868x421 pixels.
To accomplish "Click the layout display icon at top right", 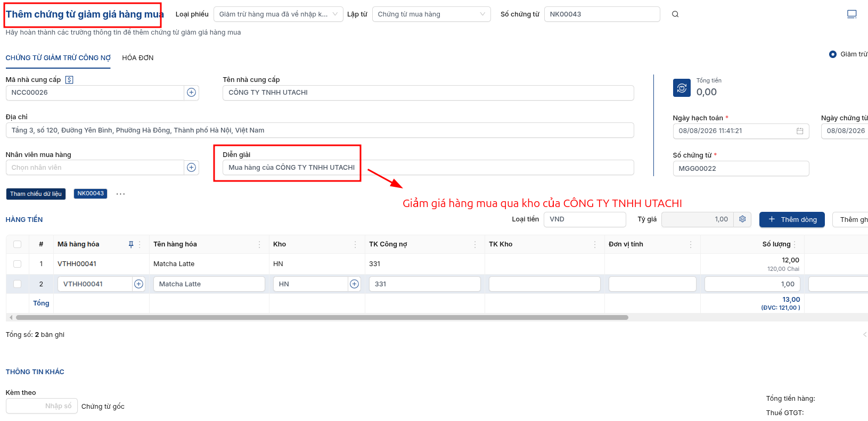I will 852,14.
